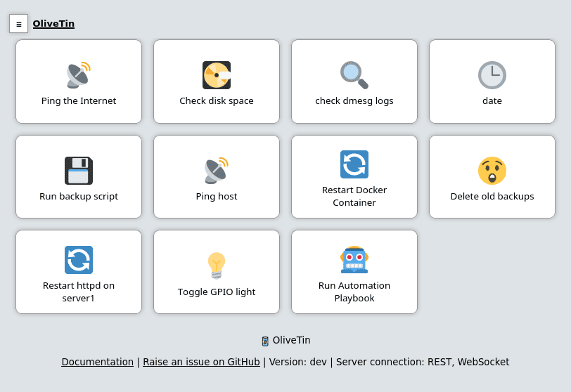Open the hamburger sidebar menu
This screenshot has width=571, height=392.
18,24
